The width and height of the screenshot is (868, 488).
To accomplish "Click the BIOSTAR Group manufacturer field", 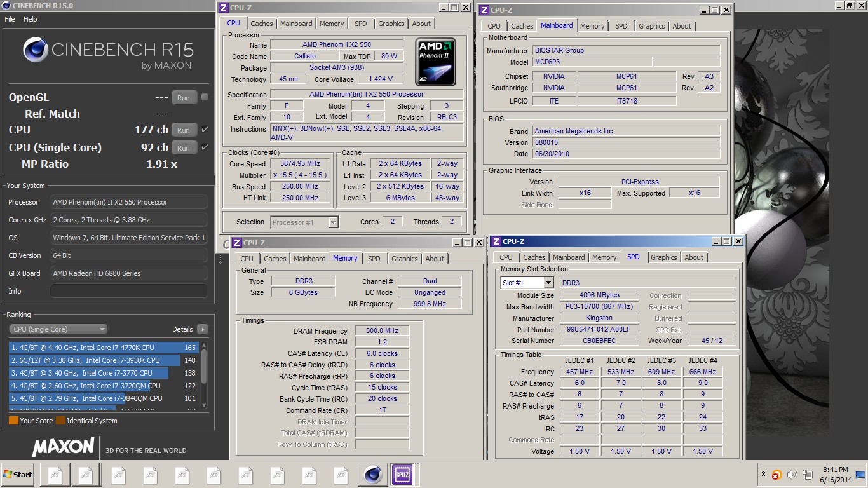I will tap(627, 50).
